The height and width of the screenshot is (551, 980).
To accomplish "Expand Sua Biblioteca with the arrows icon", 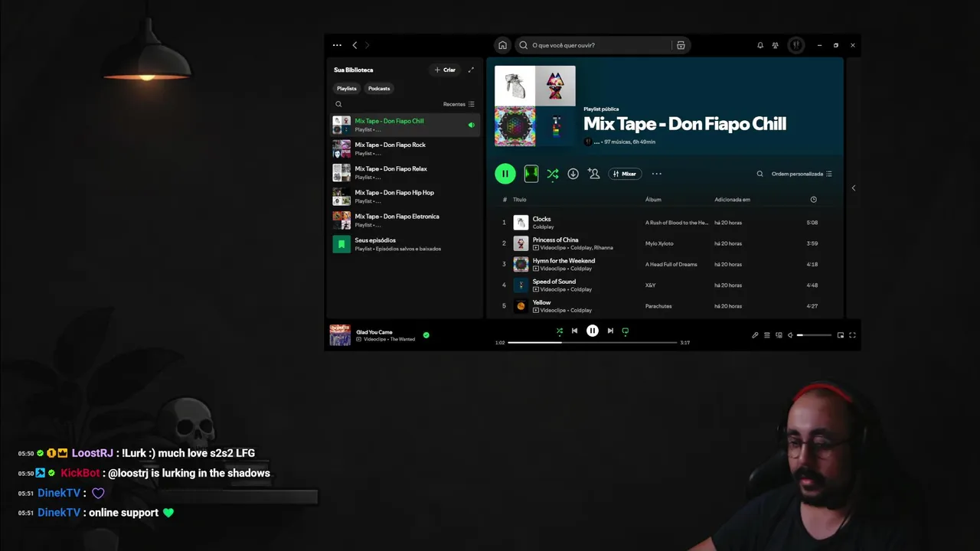I will pos(471,70).
